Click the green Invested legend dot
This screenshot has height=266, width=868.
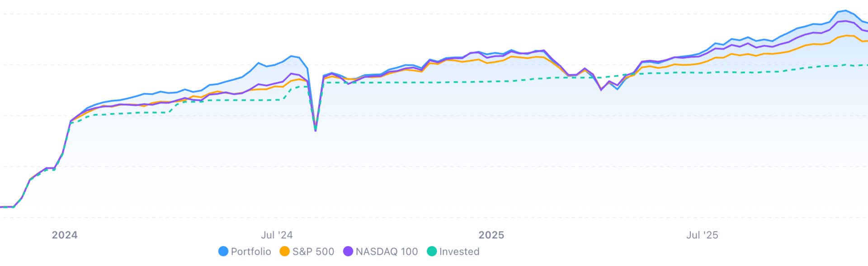[432, 252]
